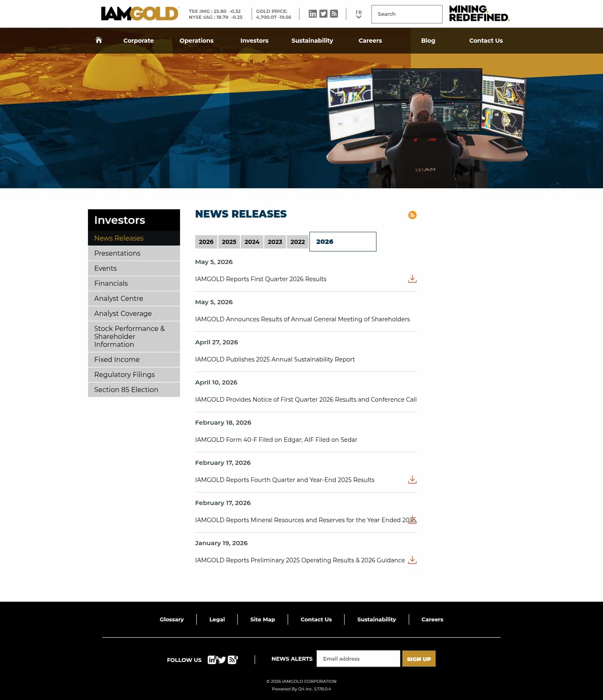Open RSS feed icon in the header

pos(334,14)
